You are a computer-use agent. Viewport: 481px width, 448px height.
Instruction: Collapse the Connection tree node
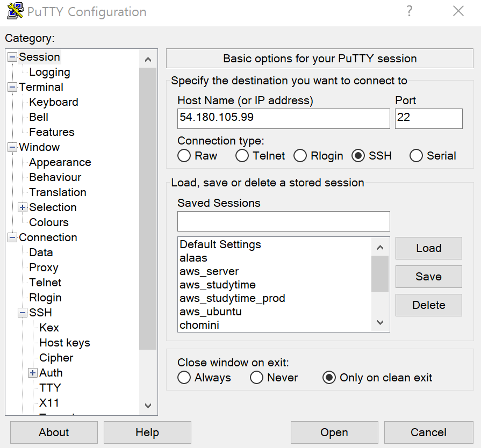pos(12,237)
